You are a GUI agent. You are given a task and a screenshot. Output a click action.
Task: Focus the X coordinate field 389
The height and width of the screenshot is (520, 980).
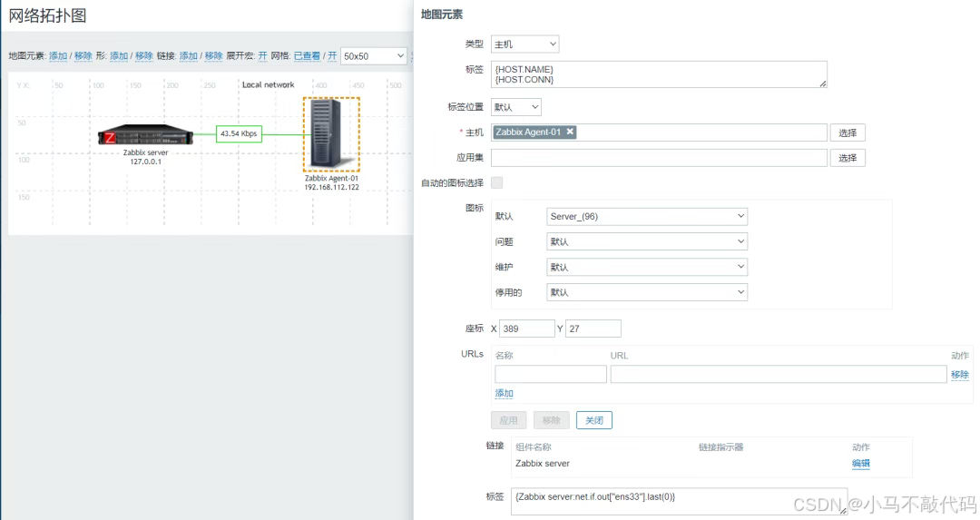click(527, 329)
